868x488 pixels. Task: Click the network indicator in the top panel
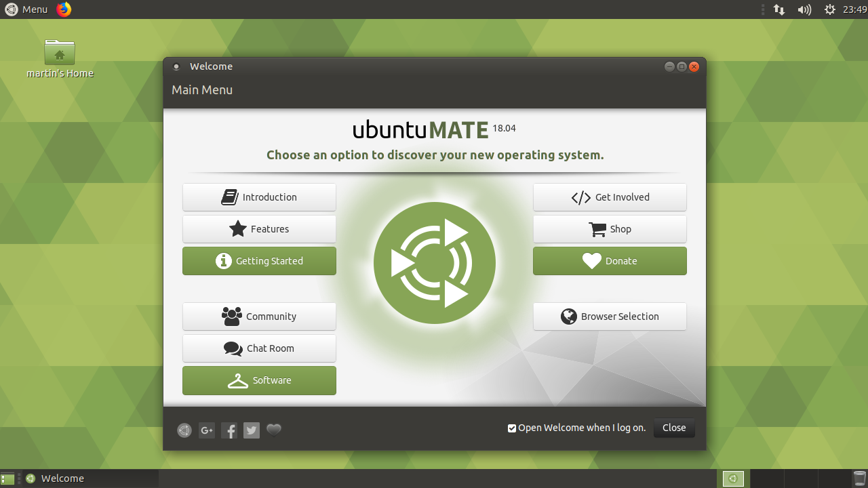[778, 9]
